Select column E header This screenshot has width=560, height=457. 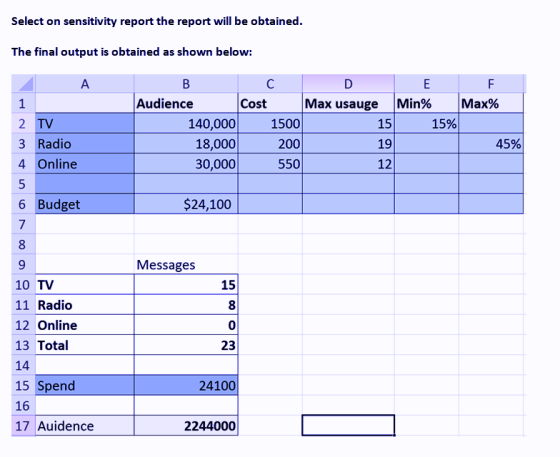[x=426, y=84]
